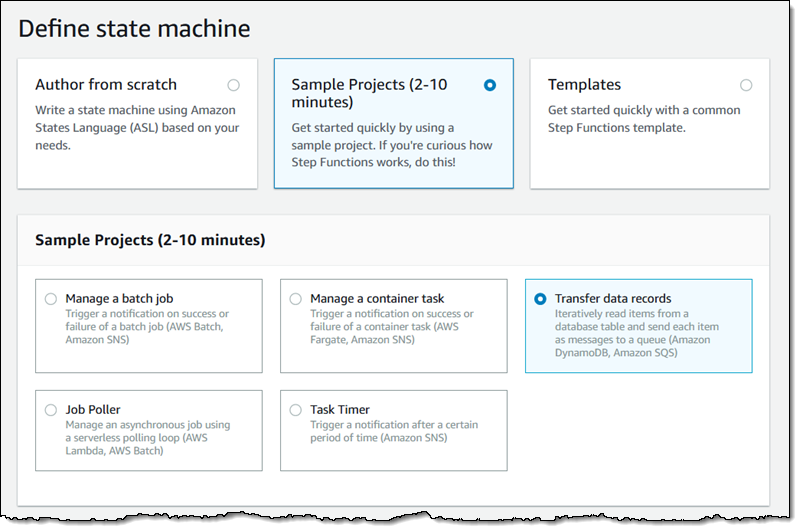Click the Author from scratch card title
This screenshot has width=800, height=531.
(106, 85)
